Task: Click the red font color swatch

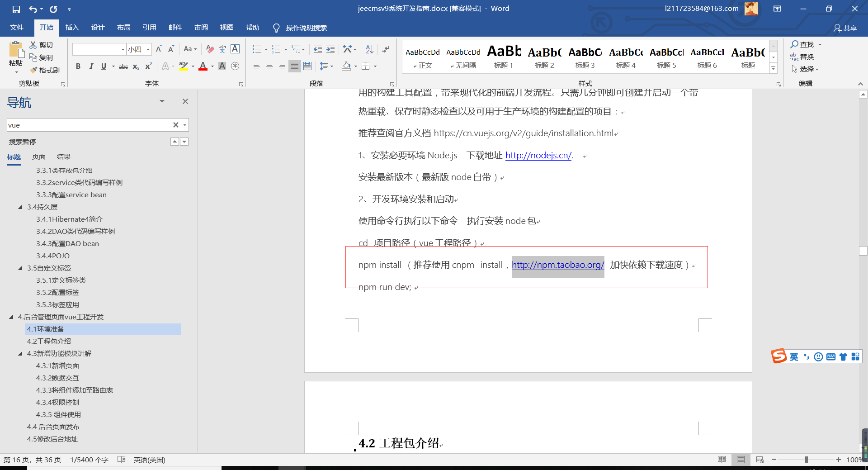Action: click(203, 66)
